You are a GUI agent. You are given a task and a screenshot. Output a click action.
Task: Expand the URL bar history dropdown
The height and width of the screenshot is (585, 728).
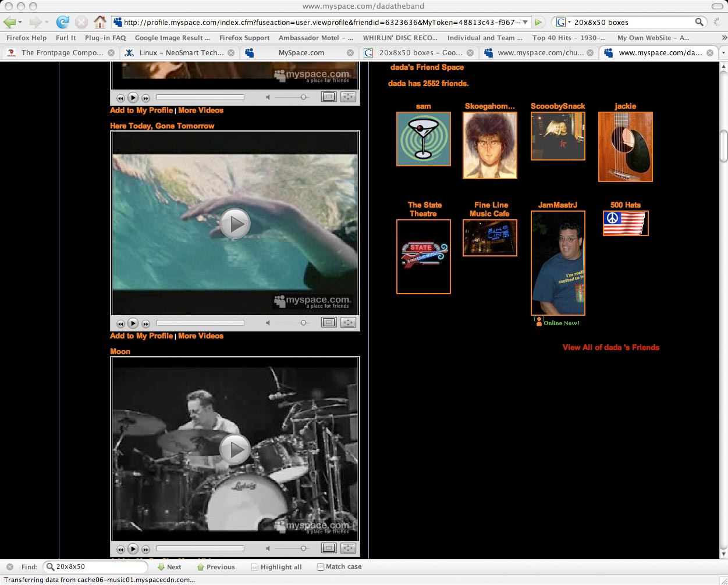coord(525,22)
